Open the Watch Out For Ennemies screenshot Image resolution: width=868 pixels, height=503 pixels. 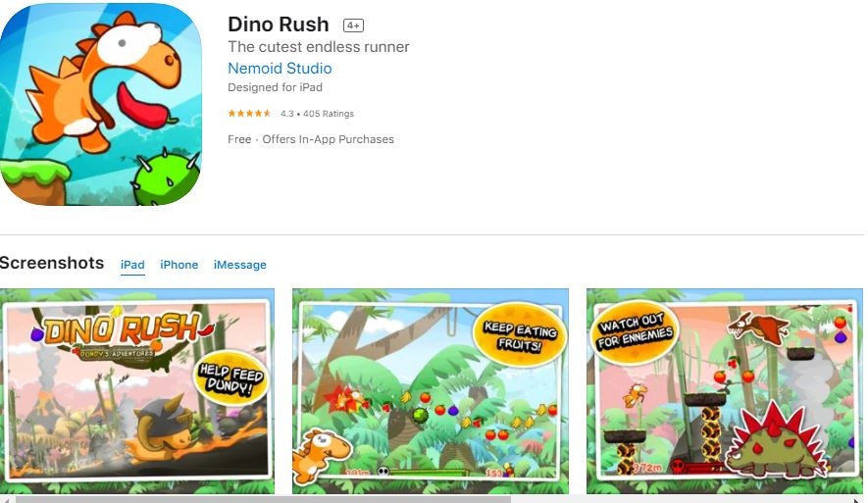[724, 390]
